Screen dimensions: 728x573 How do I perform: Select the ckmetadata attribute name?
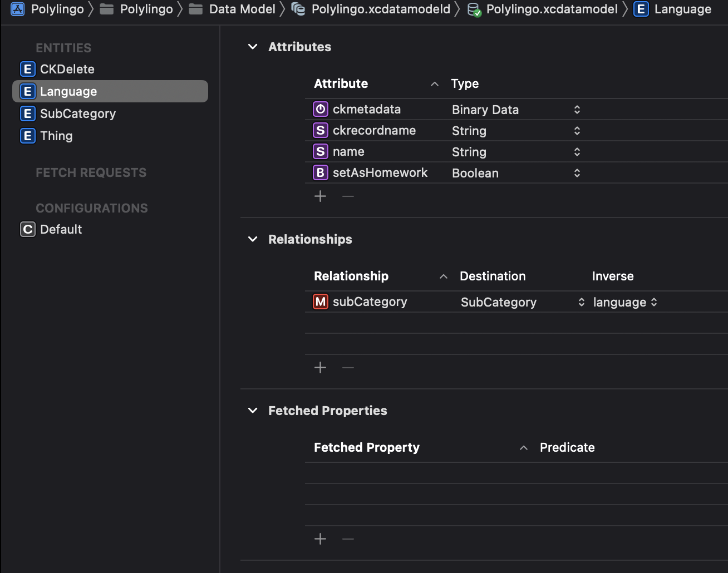click(x=367, y=109)
